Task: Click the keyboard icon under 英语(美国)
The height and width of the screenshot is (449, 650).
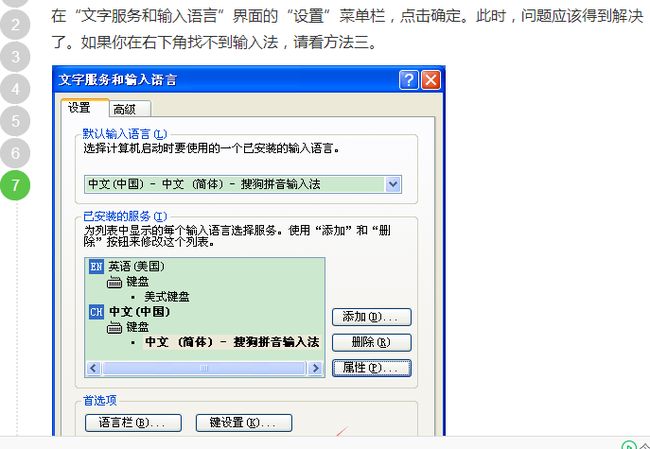Action: tap(114, 282)
